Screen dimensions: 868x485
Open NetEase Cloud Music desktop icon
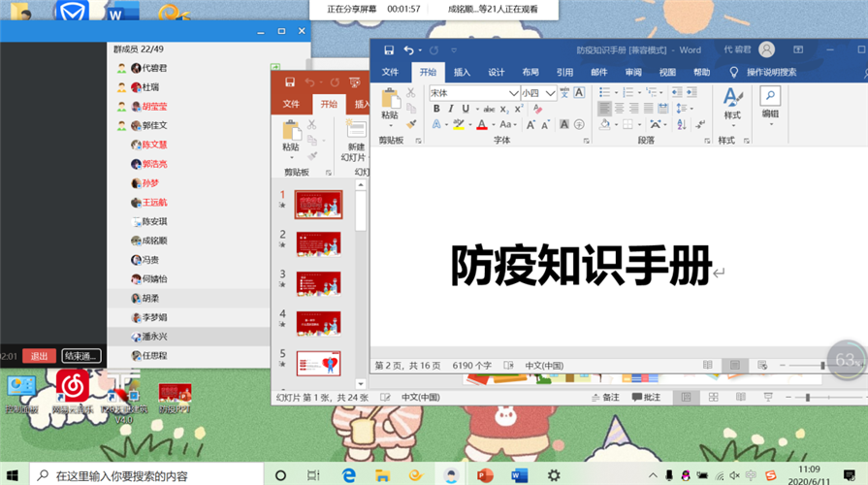pyautogui.click(x=72, y=386)
